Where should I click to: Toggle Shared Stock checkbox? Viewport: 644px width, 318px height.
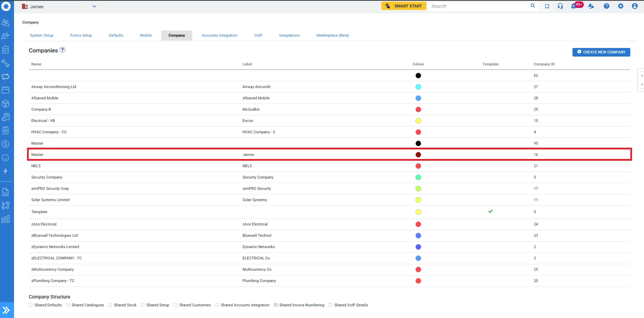pos(110,305)
